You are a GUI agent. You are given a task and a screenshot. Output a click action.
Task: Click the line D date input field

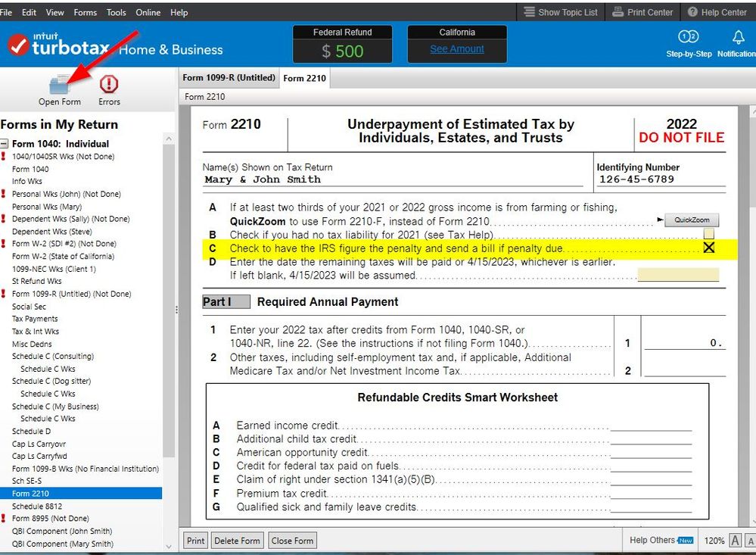pos(678,275)
